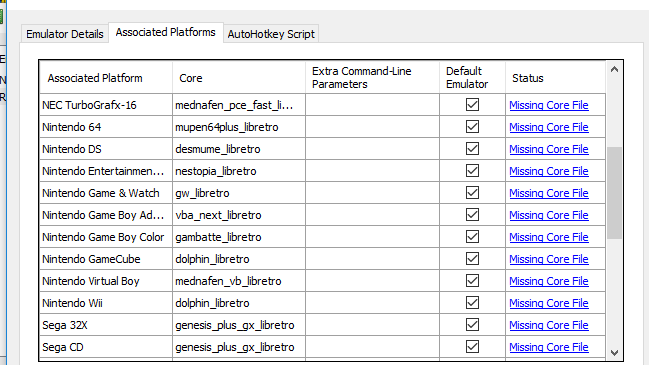Click the Associated Platform column header
The height and width of the screenshot is (365, 649).
coord(106,77)
